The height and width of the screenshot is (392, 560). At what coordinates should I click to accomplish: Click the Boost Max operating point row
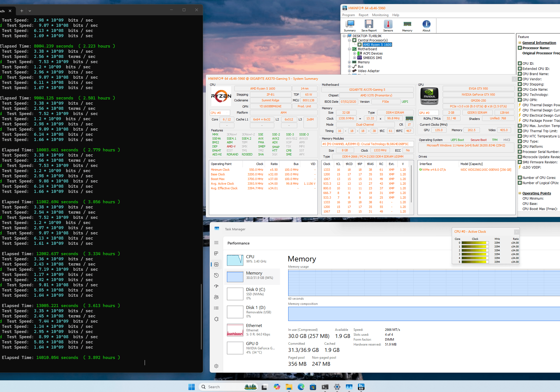[x=263, y=179]
